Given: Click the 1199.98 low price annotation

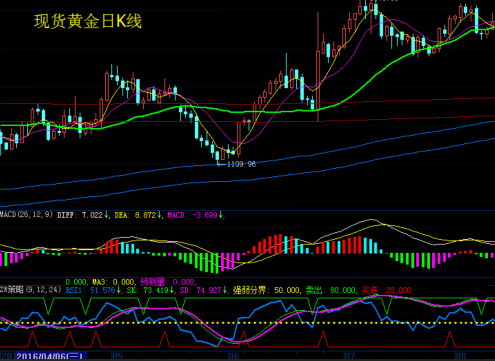Looking at the screenshot, I should tap(241, 164).
